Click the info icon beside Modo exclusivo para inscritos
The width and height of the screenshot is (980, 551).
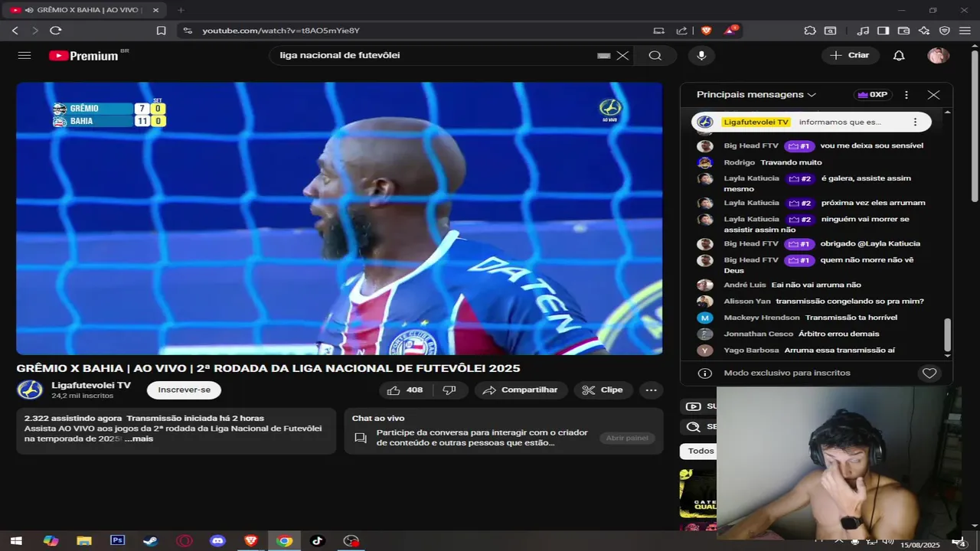pos(705,373)
